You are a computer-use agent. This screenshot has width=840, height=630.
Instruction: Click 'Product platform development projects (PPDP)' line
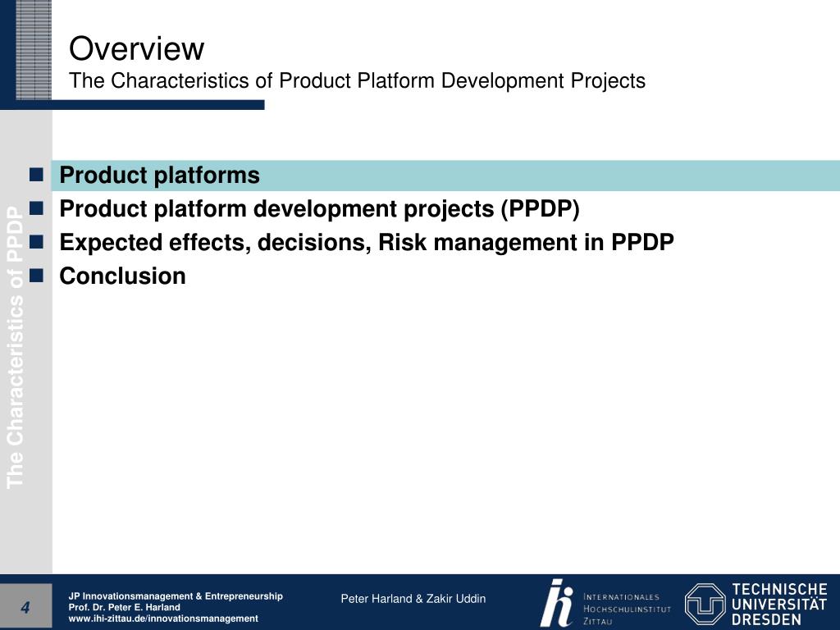tap(319, 209)
